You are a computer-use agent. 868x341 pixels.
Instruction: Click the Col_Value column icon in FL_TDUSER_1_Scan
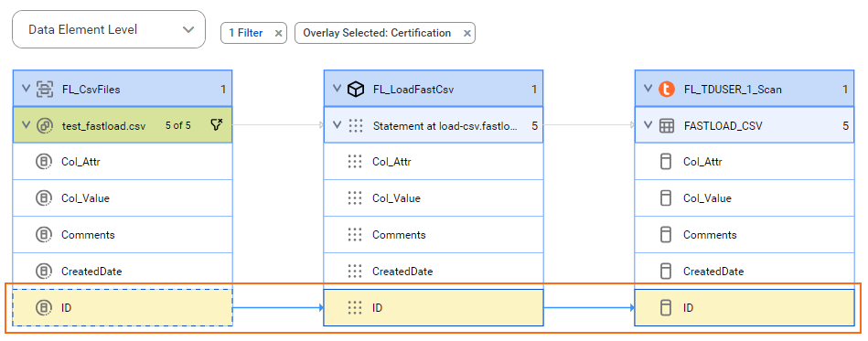click(666, 198)
